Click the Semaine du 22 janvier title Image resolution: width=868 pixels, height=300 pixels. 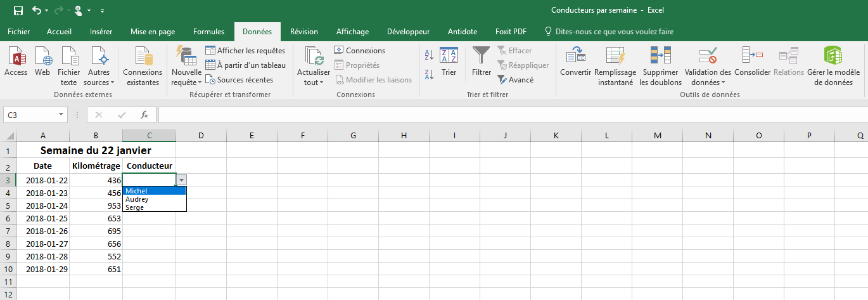(x=96, y=150)
